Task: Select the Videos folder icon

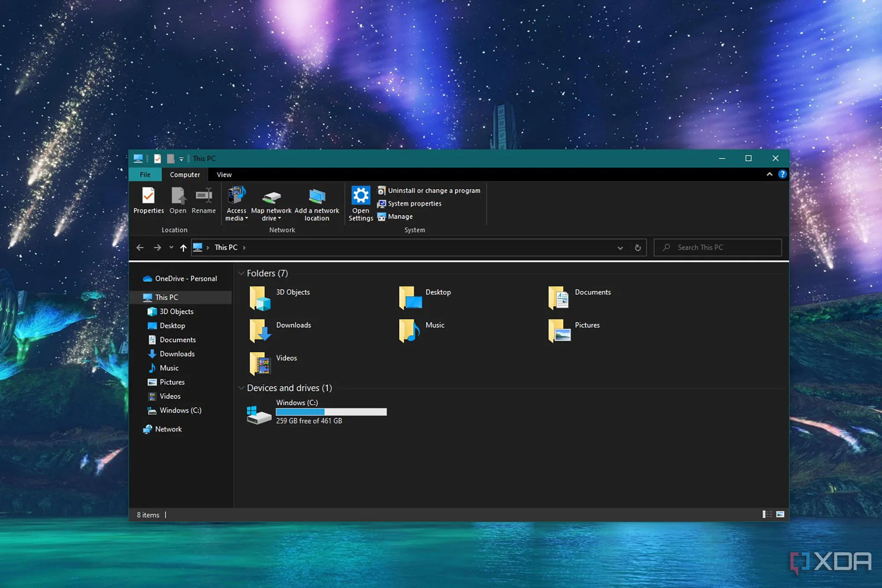Action: pyautogui.click(x=260, y=363)
